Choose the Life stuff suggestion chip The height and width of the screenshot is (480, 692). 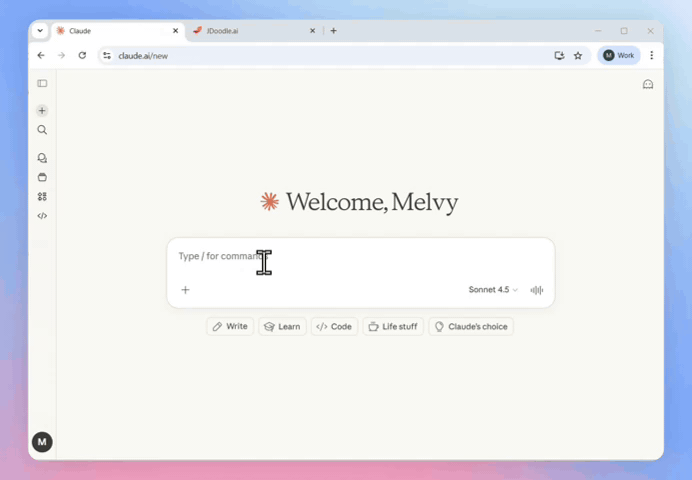392,327
